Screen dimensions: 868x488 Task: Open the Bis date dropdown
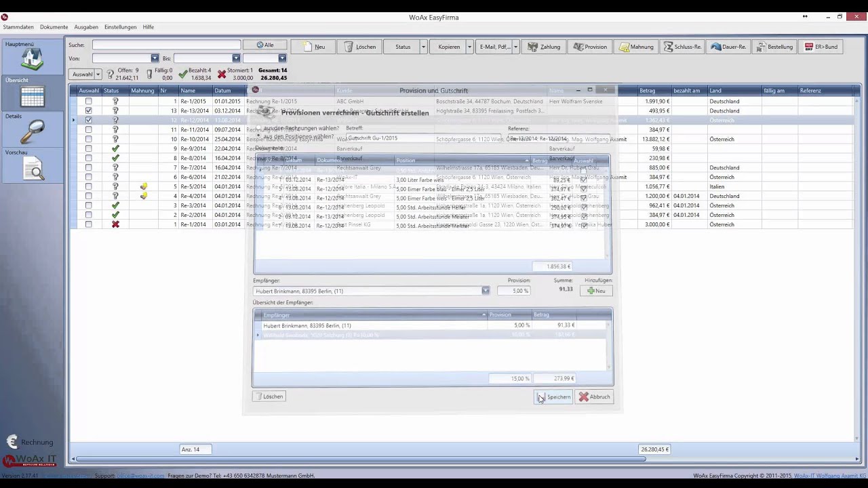(236, 58)
